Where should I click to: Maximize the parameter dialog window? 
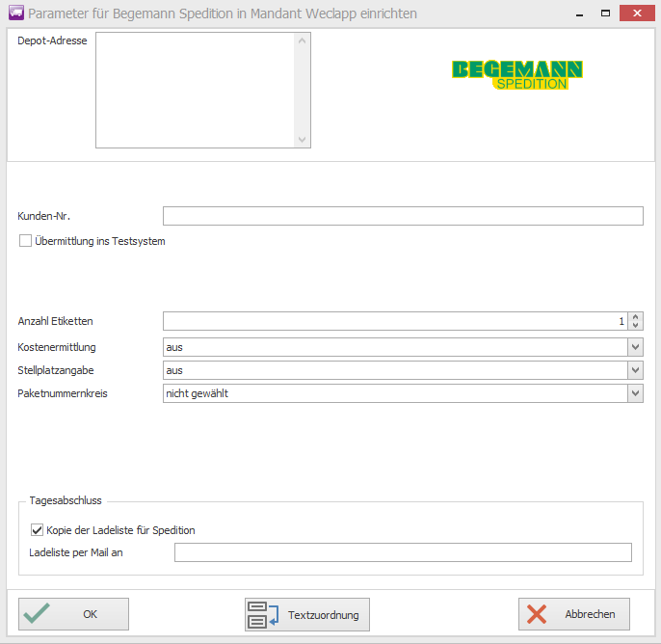pos(605,13)
